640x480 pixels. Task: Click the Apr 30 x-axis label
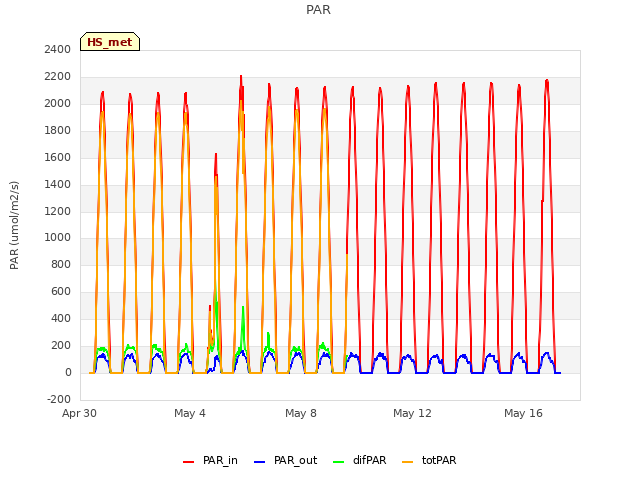click(x=79, y=413)
